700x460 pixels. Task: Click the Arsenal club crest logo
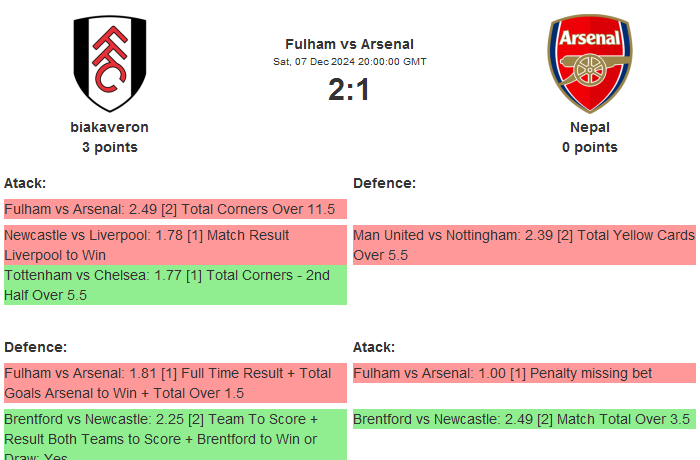pyautogui.click(x=589, y=63)
